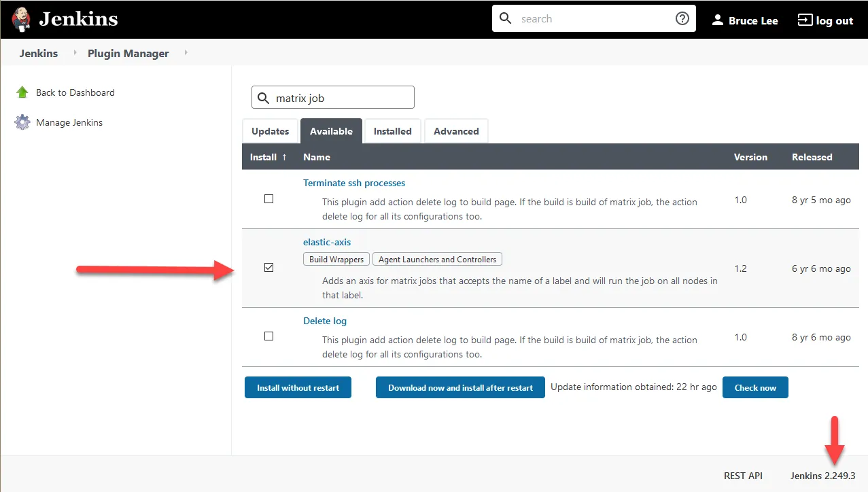868x492 pixels.
Task: Open the Terminate ssh processes plugin link
Action: 354,183
